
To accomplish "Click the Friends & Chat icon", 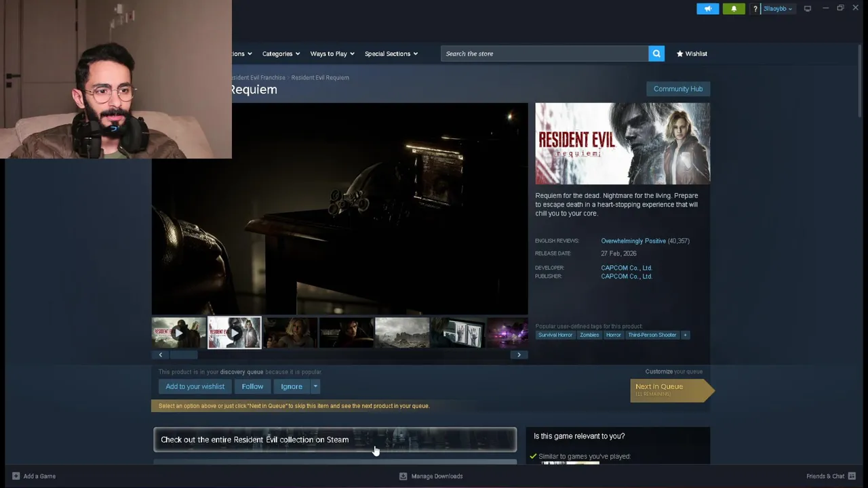I will (x=852, y=476).
